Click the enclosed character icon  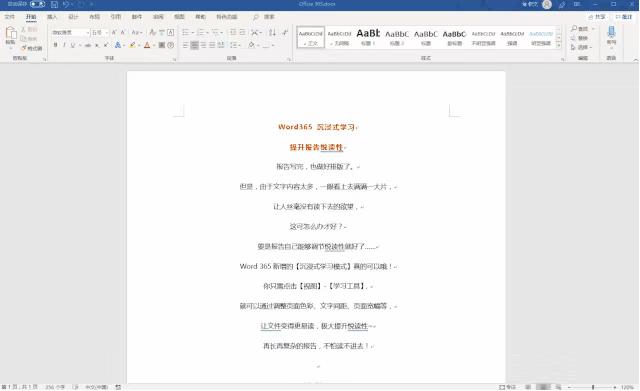[171, 45]
